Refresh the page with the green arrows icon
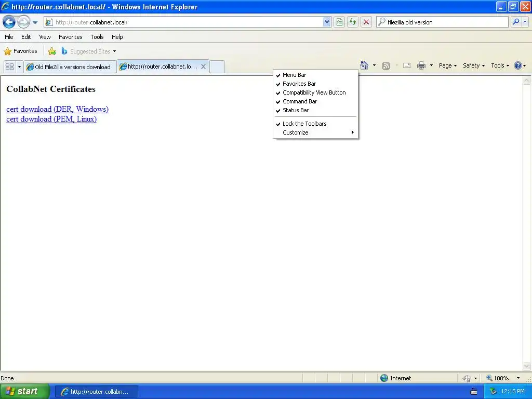The width and height of the screenshot is (532, 399). (x=353, y=22)
